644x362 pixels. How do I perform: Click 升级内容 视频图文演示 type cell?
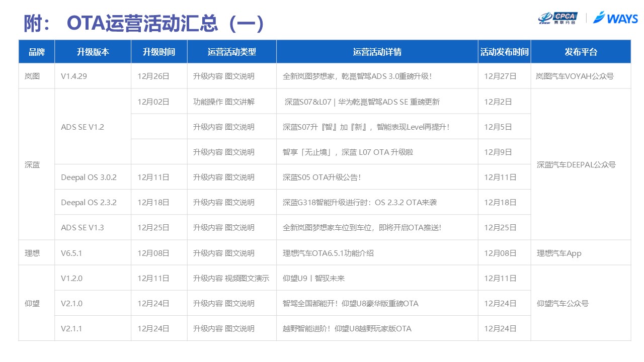click(232, 278)
